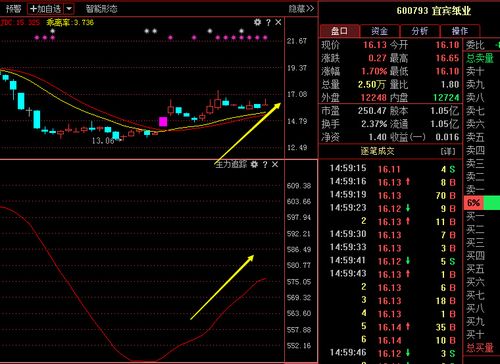Click the 总量 value 2.50万

click(x=372, y=84)
